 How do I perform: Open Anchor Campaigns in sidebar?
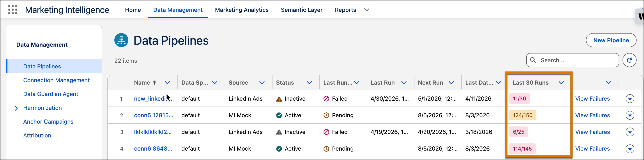(48, 122)
